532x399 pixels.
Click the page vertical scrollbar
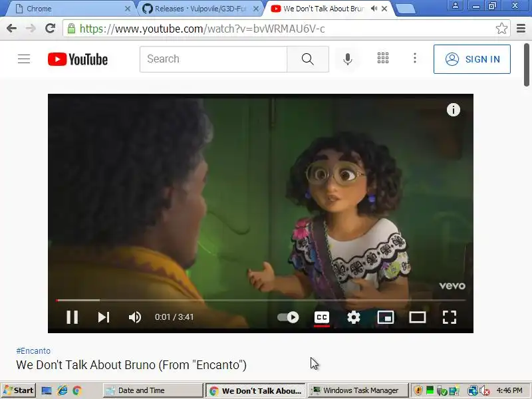point(526,65)
